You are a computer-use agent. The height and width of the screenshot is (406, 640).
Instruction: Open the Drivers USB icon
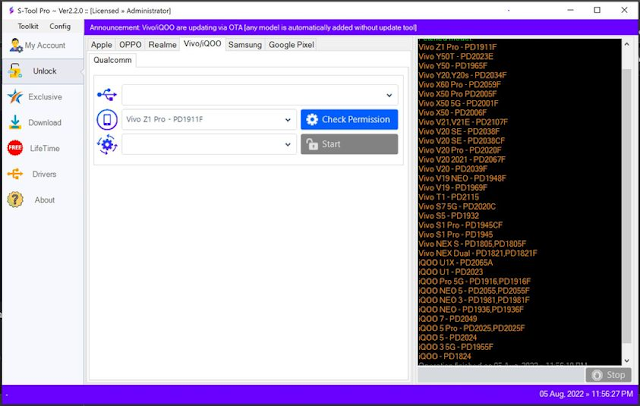15,174
